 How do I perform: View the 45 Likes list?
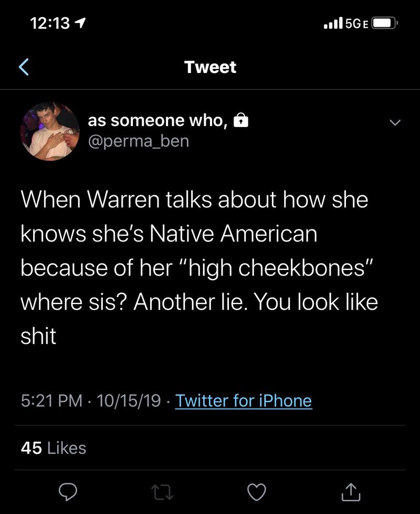point(54,448)
